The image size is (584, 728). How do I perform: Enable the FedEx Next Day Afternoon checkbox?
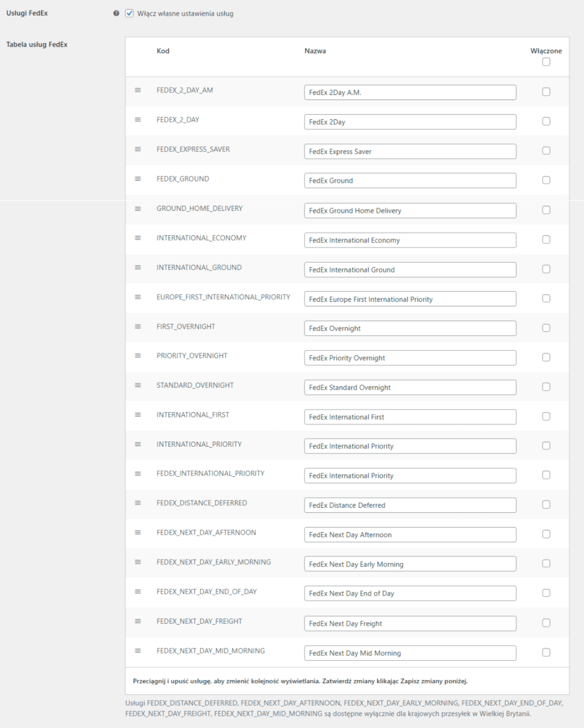click(546, 534)
